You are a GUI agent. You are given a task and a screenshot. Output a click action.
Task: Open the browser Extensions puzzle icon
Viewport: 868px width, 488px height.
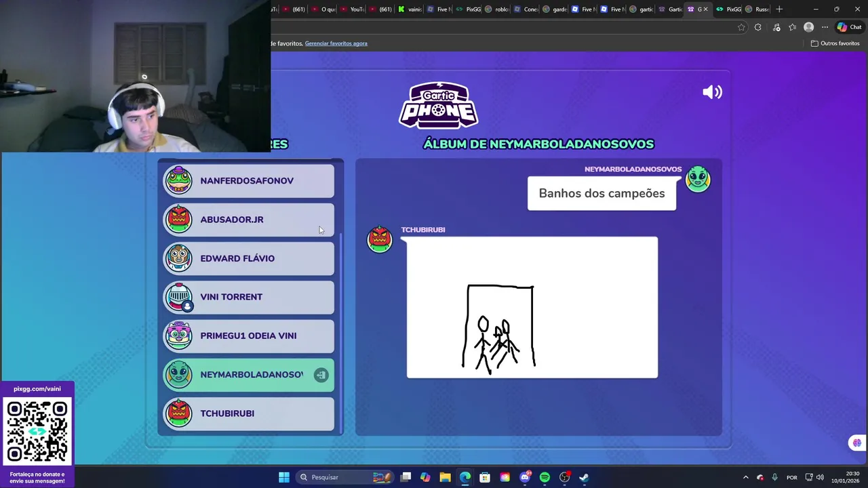point(758,27)
